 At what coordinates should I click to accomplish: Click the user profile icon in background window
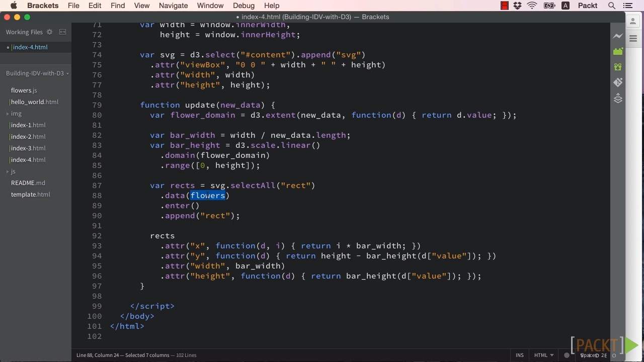coord(632,22)
